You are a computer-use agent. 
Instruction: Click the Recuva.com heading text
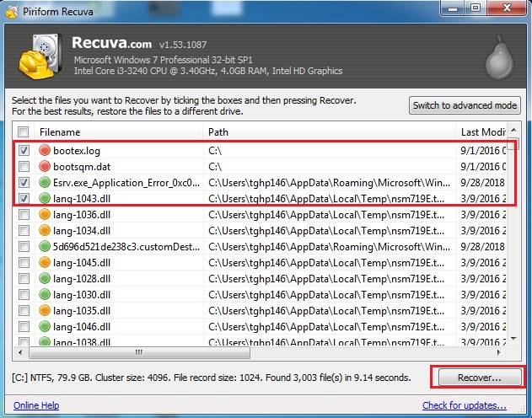(x=111, y=43)
